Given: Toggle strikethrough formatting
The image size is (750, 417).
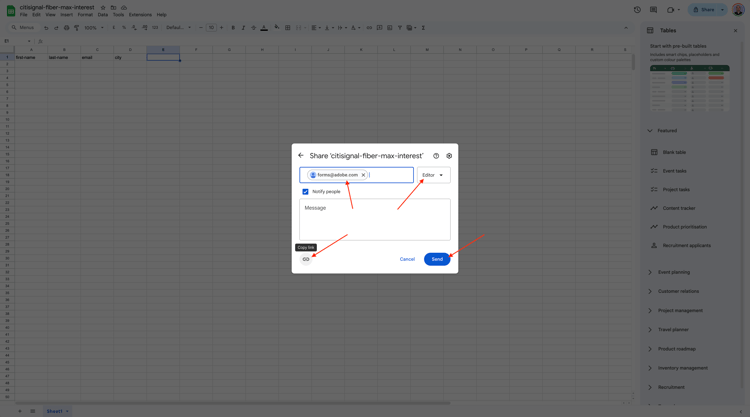Looking at the screenshot, I should pos(254,28).
